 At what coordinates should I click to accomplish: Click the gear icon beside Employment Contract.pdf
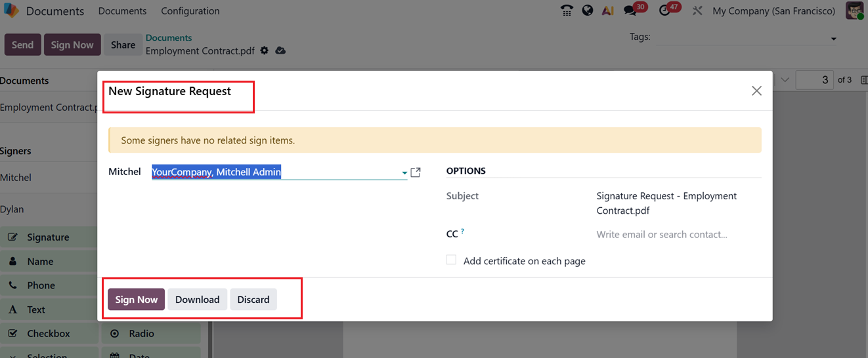pyautogui.click(x=265, y=50)
